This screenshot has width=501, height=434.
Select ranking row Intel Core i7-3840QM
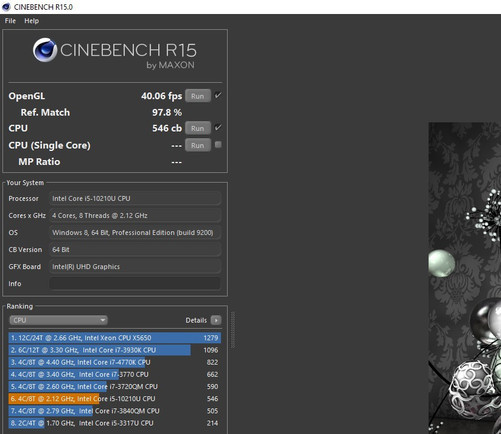[x=115, y=411]
